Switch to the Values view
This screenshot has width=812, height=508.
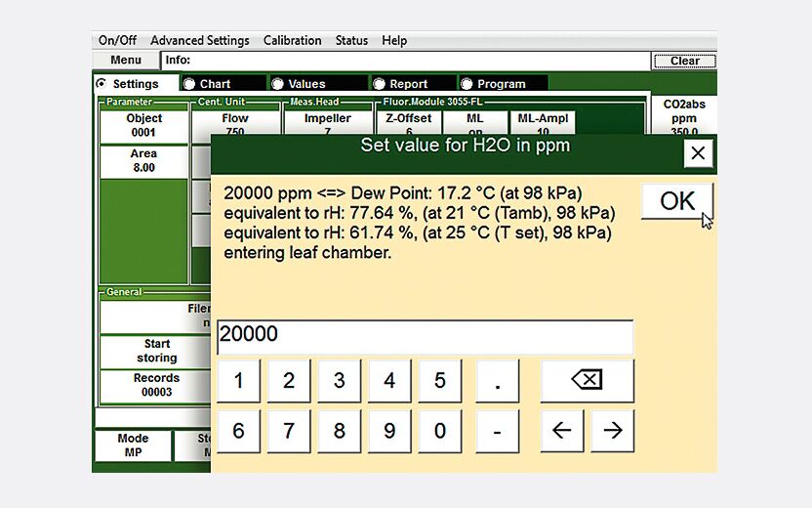[318, 83]
